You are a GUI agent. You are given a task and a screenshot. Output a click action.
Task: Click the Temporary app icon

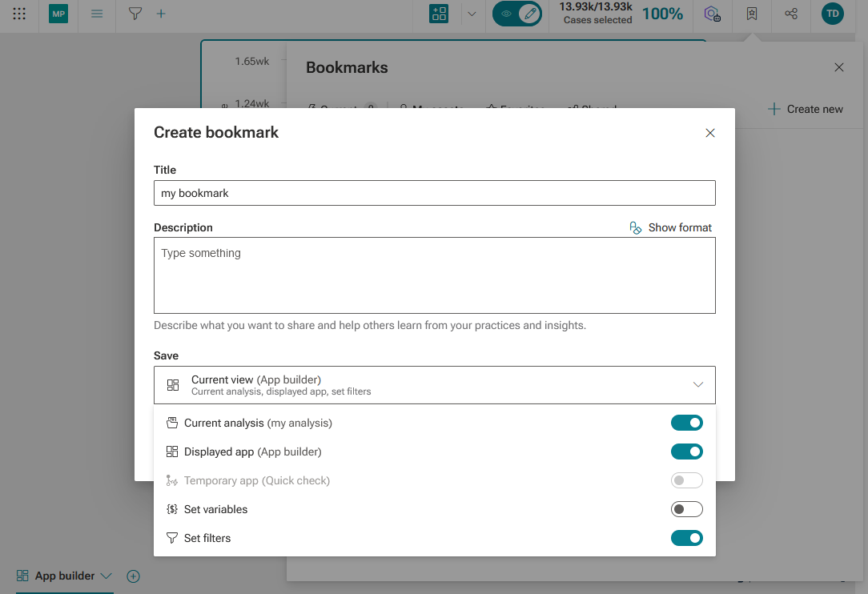click(172, 480)
